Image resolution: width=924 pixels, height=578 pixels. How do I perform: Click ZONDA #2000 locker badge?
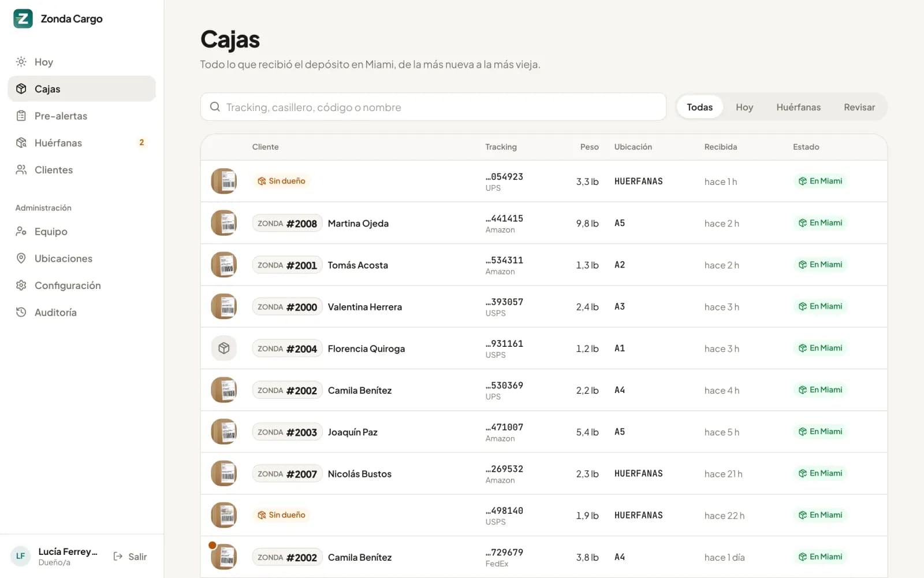click(287, 307)
